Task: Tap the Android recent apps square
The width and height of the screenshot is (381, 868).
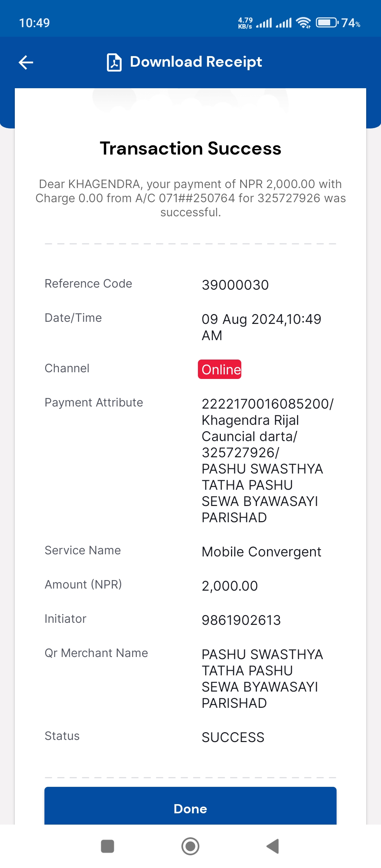Action: [x=108, y=846]
